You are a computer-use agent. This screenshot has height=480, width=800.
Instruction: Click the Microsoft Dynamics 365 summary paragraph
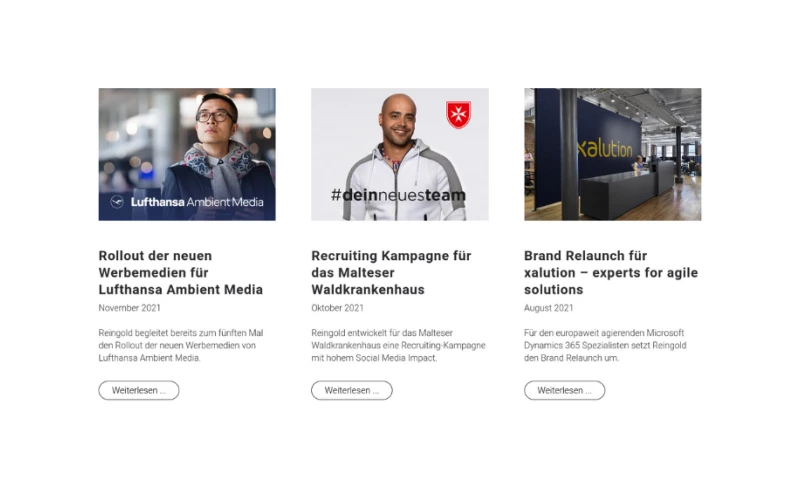pos(605,345)
